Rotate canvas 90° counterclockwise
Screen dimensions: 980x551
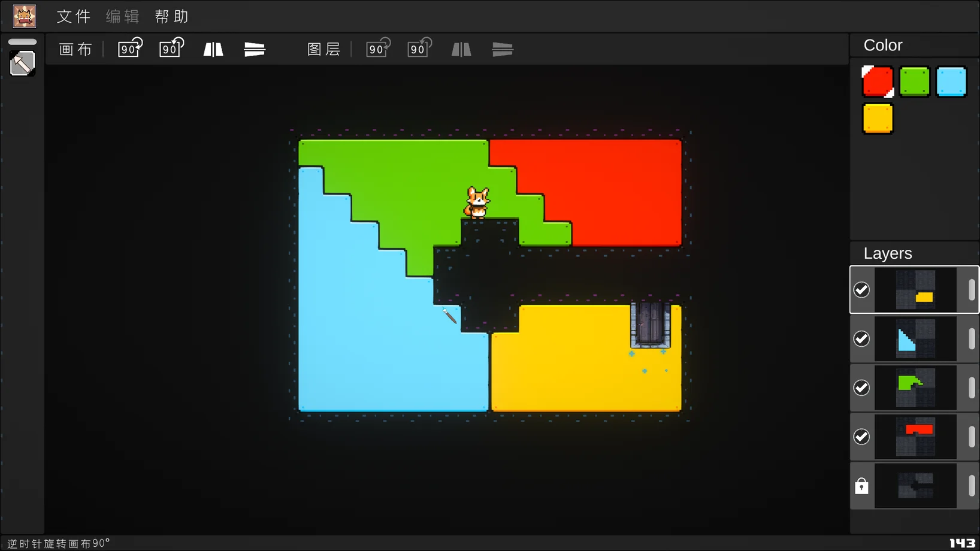pos(171,48)
